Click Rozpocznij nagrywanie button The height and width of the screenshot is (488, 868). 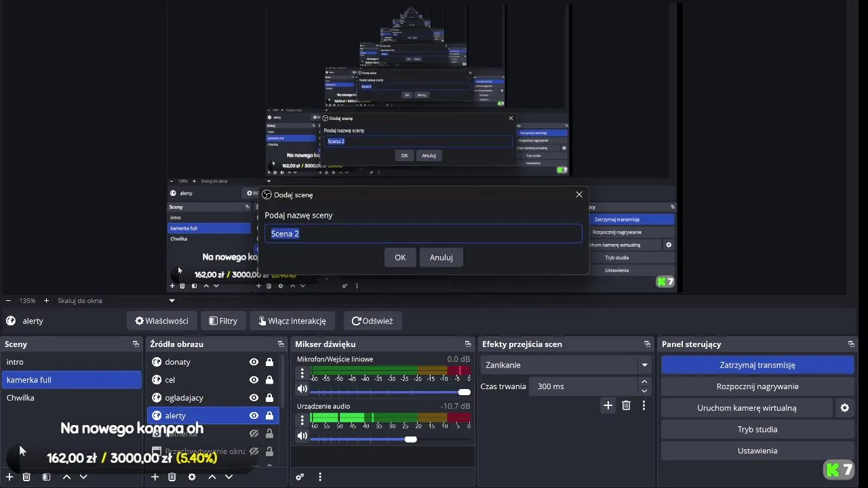tap(757, 386)
